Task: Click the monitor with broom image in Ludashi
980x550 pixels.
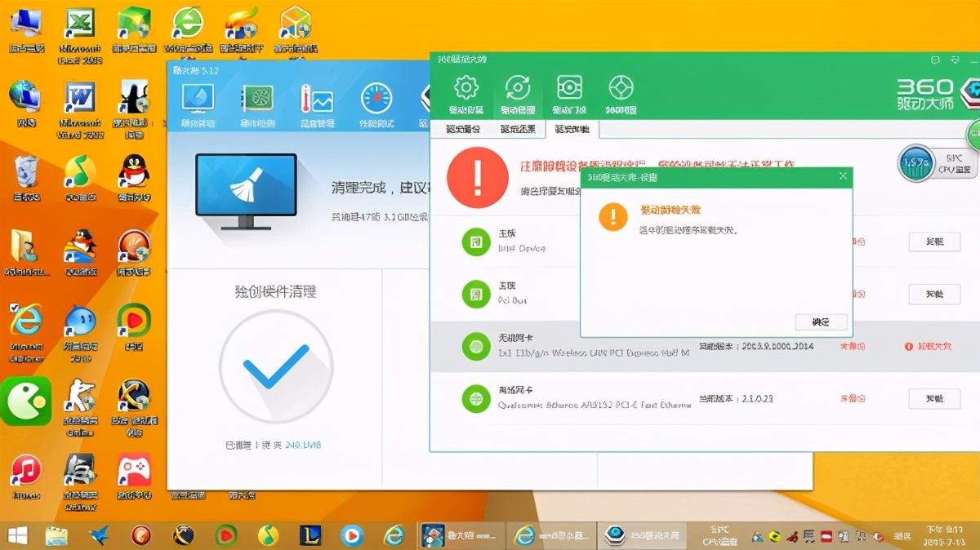Action: 246,192
